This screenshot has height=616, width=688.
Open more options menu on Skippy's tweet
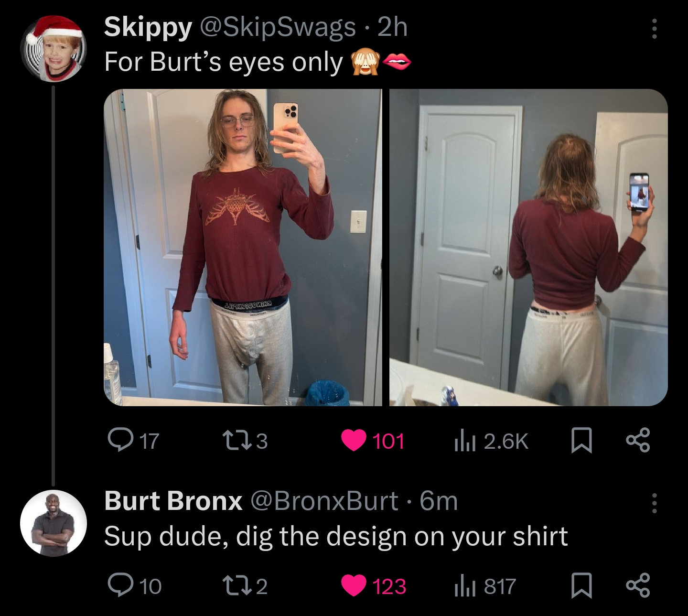click(655, 29)
